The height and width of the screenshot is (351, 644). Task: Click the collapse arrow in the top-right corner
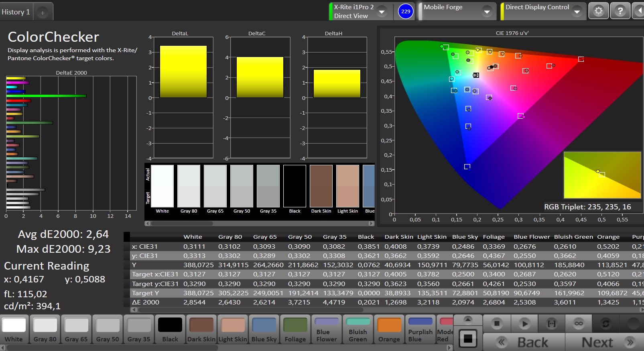pyautogui.click(x=638, y=11)
